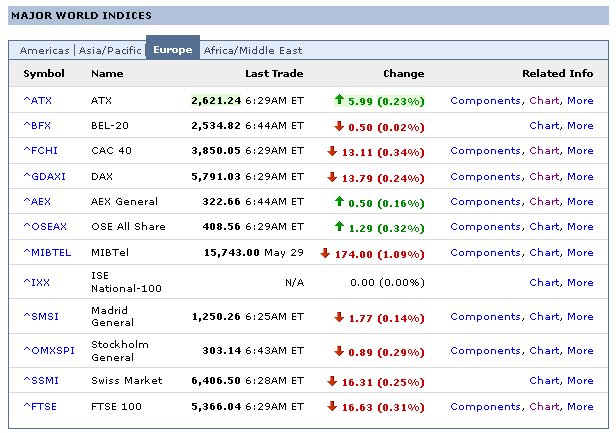616x433 pixels.
Task: Open the ^OSEAX symbol link
Action: [45, 227]
